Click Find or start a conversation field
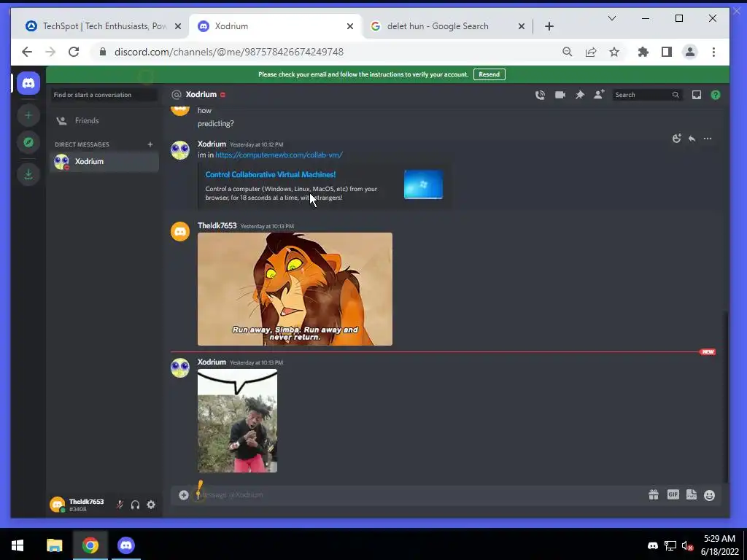Screen dimensions: 747x560 pyautogui.click(x=104, y=95)
